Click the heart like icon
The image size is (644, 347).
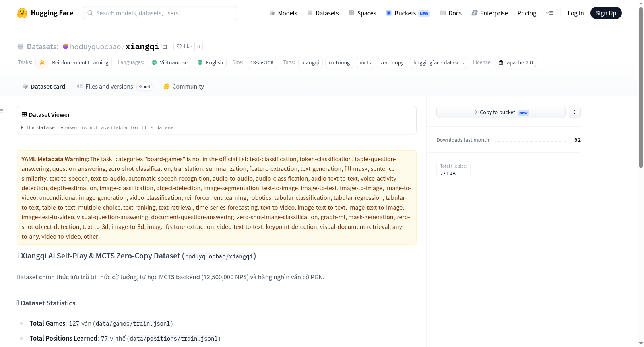[x=179, y=46]
